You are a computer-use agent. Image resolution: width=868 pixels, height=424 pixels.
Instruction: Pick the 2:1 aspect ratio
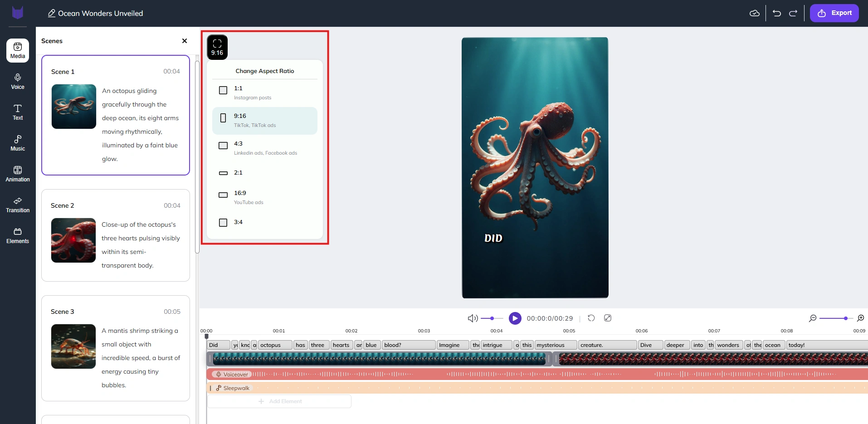coord(265,173)
